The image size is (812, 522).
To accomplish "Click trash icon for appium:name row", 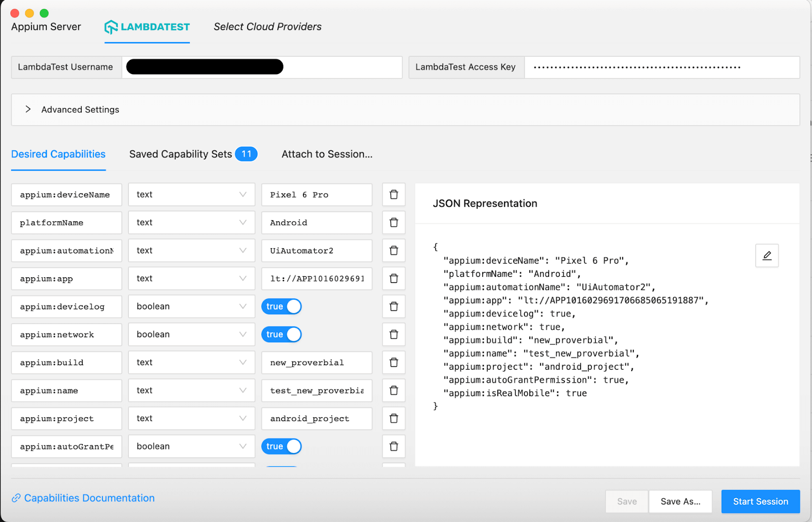I will click(393, 390).
